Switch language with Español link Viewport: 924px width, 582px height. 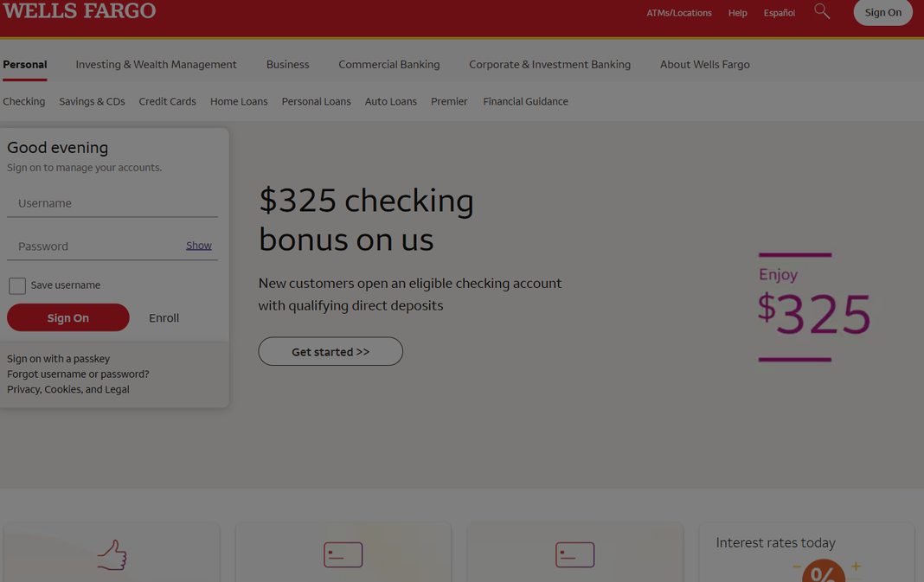(779, 13)
